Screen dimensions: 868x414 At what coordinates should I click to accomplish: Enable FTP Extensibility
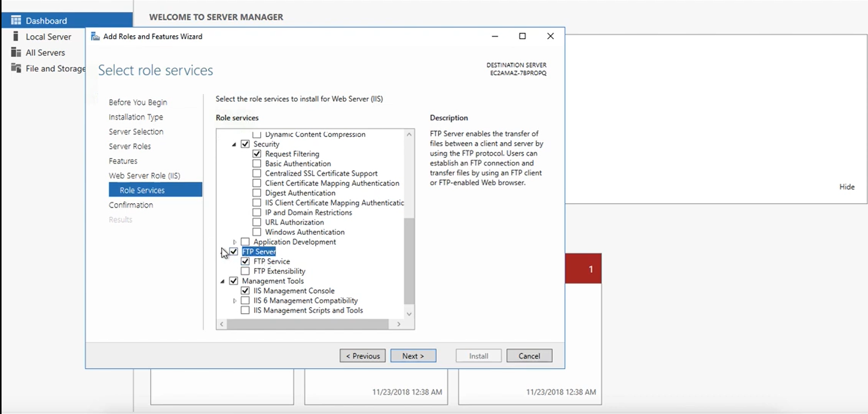click(245, 271)
